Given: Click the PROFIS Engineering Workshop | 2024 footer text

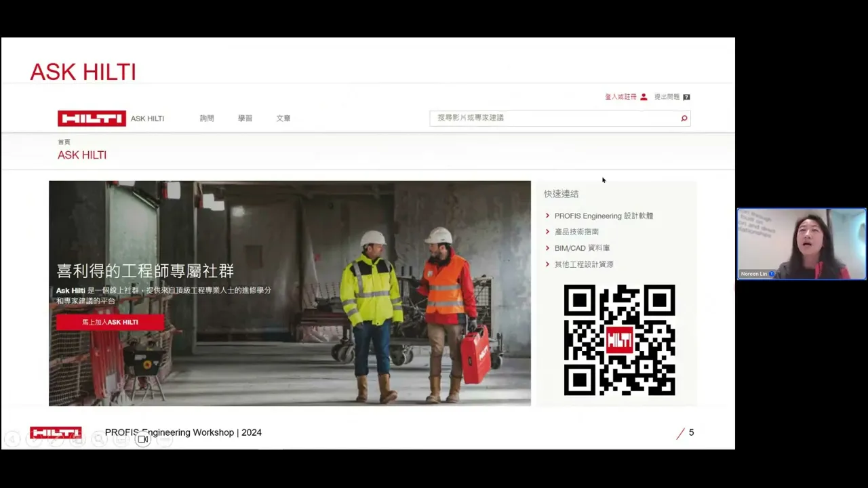Looking at the screenshot, I should pos(183,432).
